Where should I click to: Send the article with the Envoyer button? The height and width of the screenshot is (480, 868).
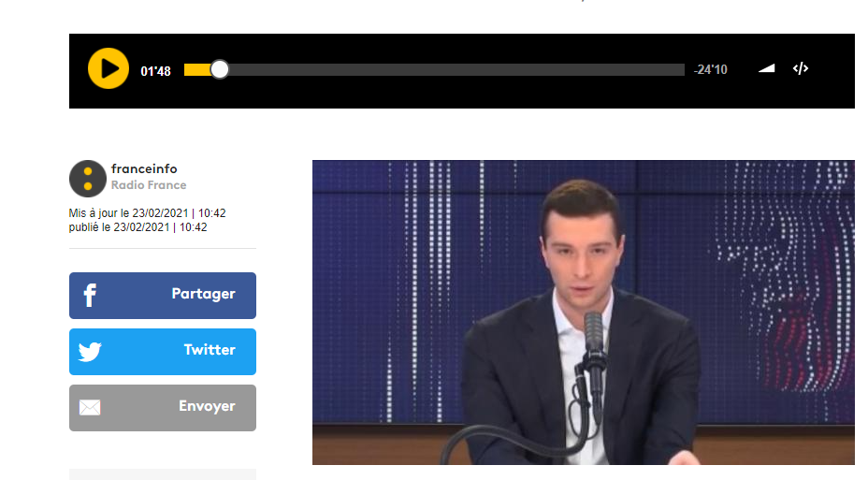click(163, 408)
